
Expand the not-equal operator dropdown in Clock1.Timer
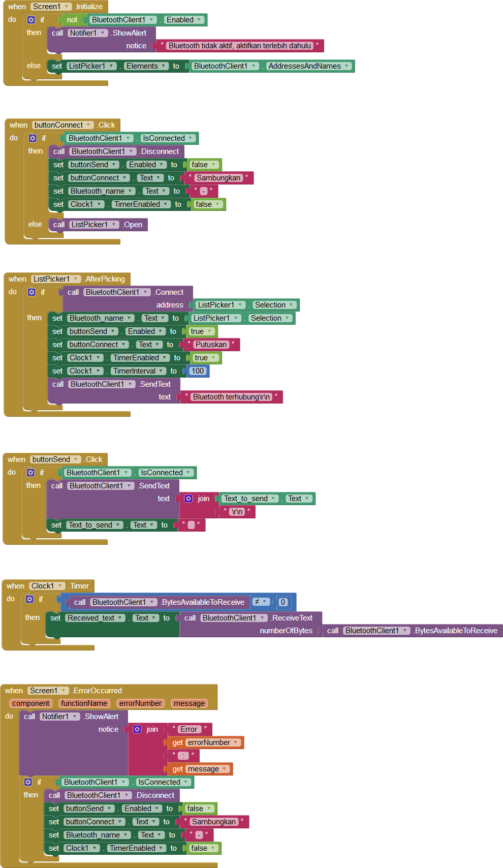click(264, 602)
